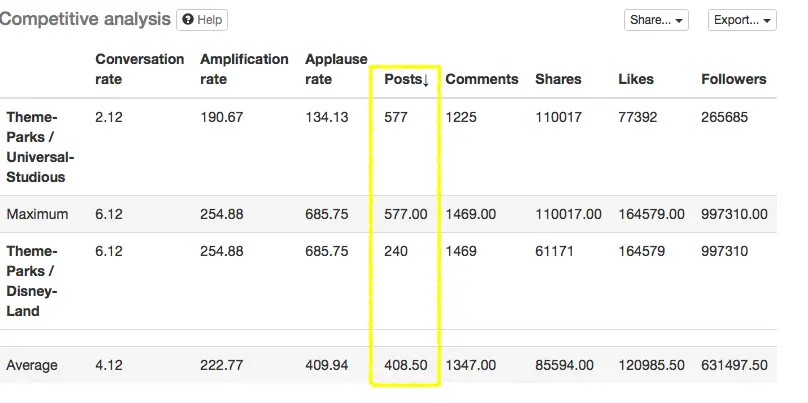Click the Competitive analysis heading

point(84,19)
